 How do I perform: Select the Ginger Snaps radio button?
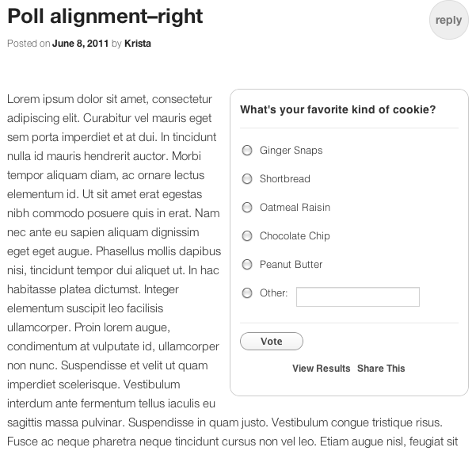click(247, 151)
